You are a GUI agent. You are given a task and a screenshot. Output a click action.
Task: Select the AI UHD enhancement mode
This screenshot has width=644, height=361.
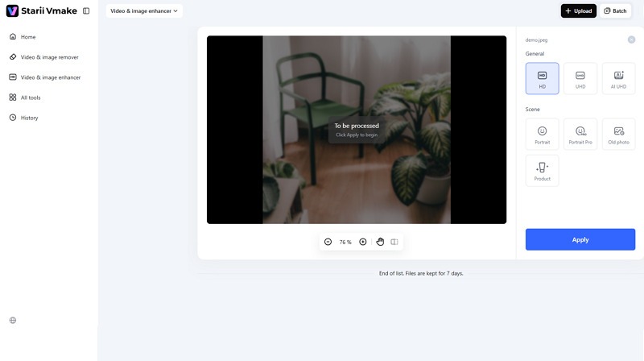tap(618, 78)
